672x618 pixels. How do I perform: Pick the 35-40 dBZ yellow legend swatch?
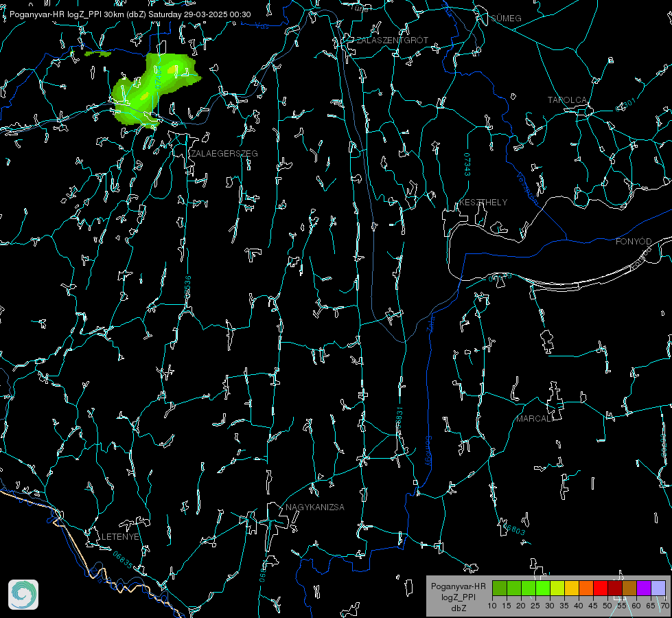572,588
